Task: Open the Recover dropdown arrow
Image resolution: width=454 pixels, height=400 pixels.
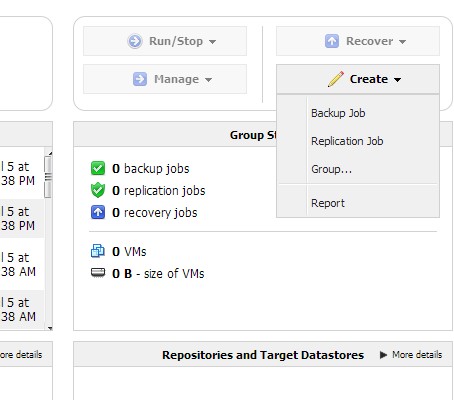Action: click(402, 42)
